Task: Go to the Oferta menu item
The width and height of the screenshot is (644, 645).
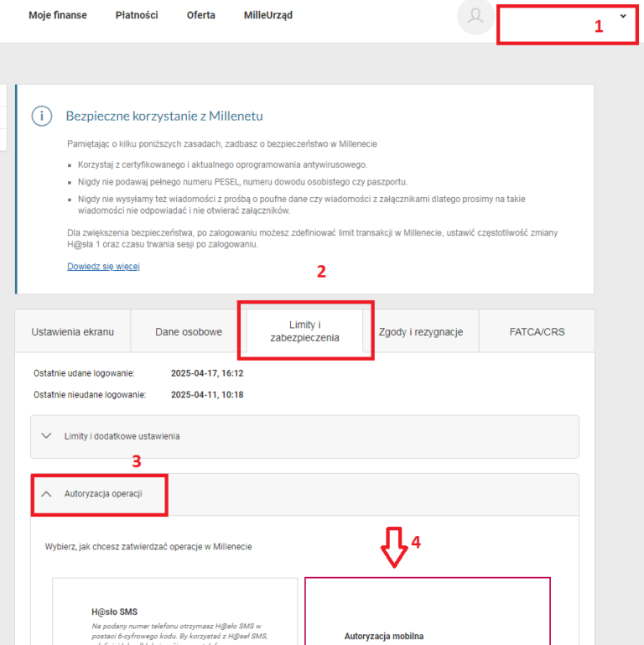Action: click(200, 15)
